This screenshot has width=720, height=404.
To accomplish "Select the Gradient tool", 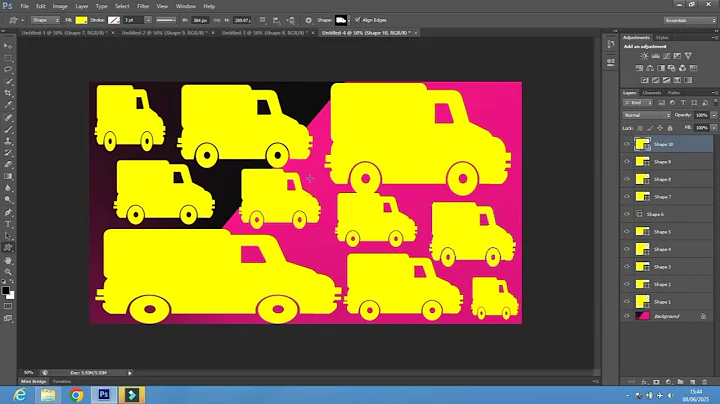I will pyautogui.click(x=8, y=176).
